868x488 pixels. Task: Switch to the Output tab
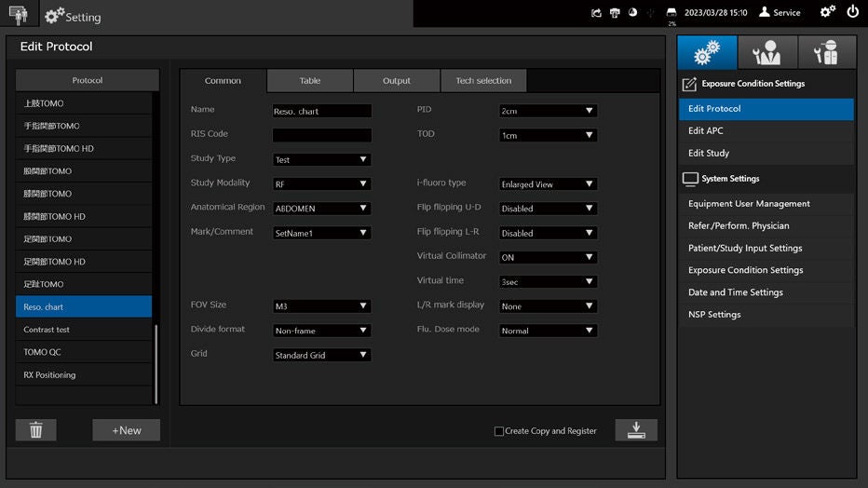[x=397, y=81]
